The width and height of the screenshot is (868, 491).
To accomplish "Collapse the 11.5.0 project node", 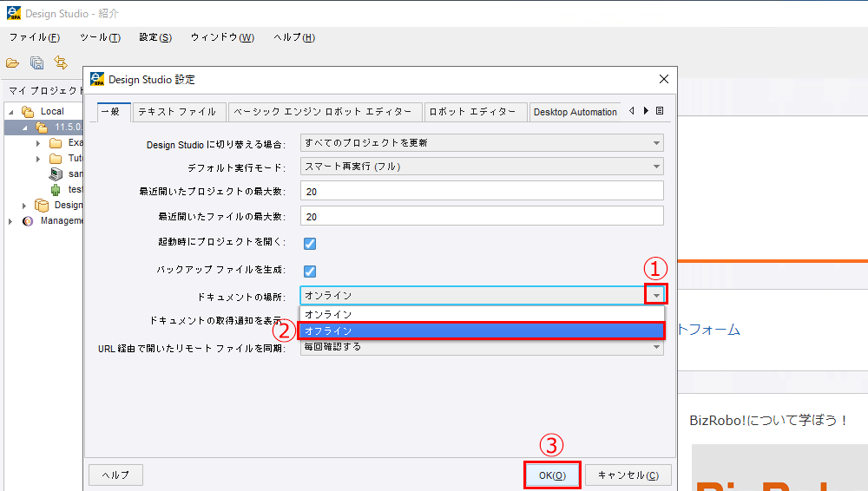I will pos(25,128).
